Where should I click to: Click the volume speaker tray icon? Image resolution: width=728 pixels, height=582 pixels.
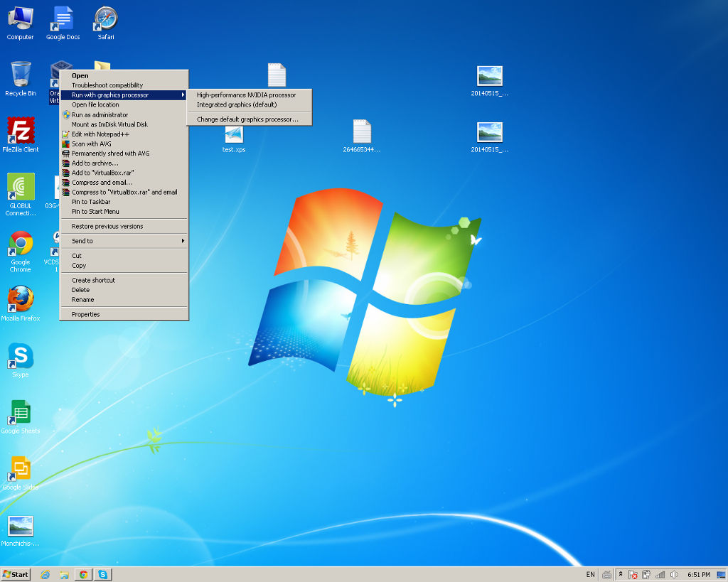(x=673, y=574)
